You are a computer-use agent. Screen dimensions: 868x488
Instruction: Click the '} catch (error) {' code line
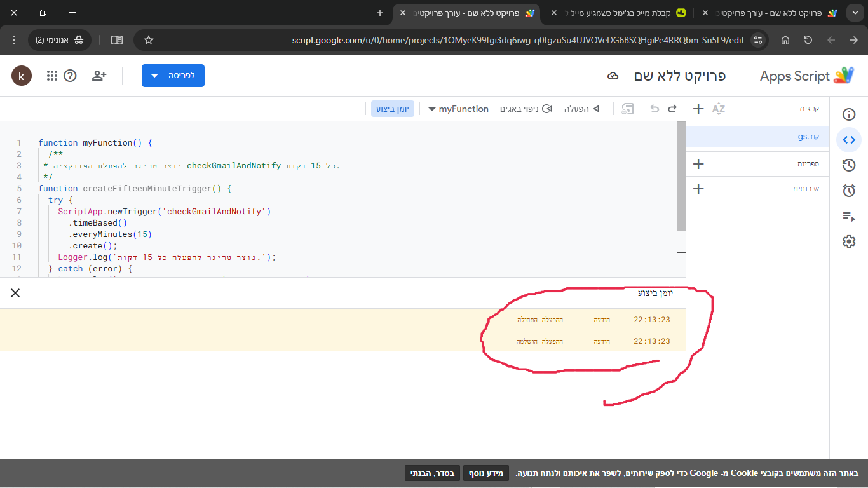[90, 269]
